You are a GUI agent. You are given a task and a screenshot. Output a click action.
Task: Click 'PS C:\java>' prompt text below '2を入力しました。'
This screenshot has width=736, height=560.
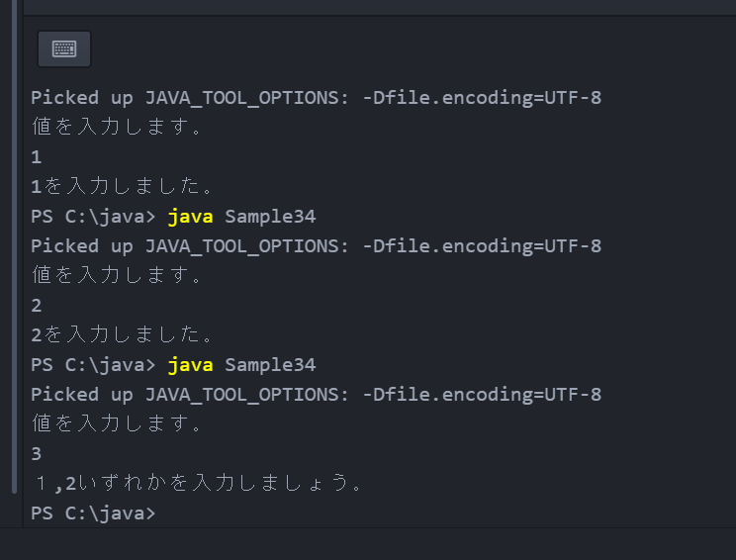[x=93, y=365]
